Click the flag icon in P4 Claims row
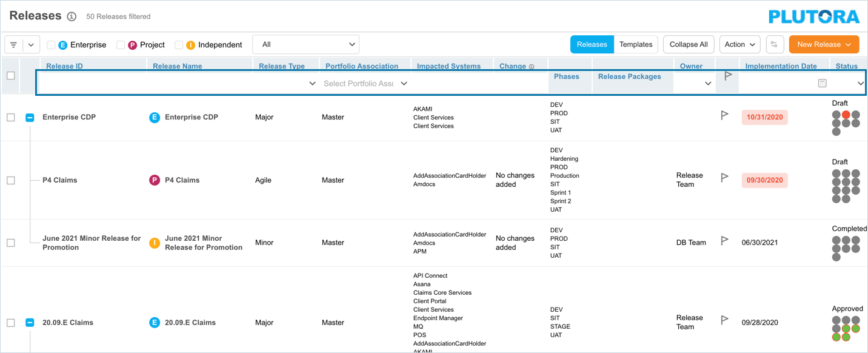This screenshot has height=353, width=868. pyautogui.click(x=724, y=178)
